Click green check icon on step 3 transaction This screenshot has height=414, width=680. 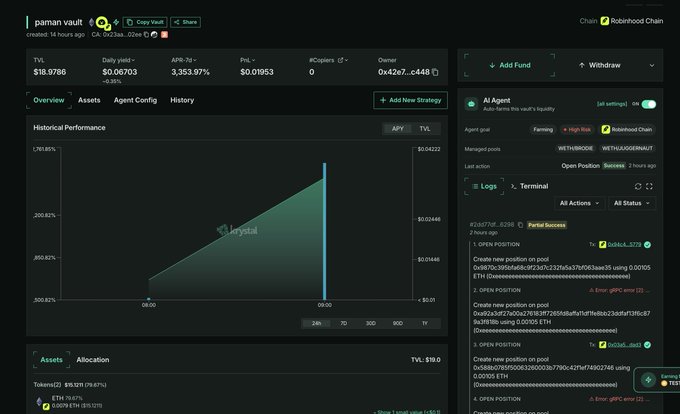(x=647, y=345)
